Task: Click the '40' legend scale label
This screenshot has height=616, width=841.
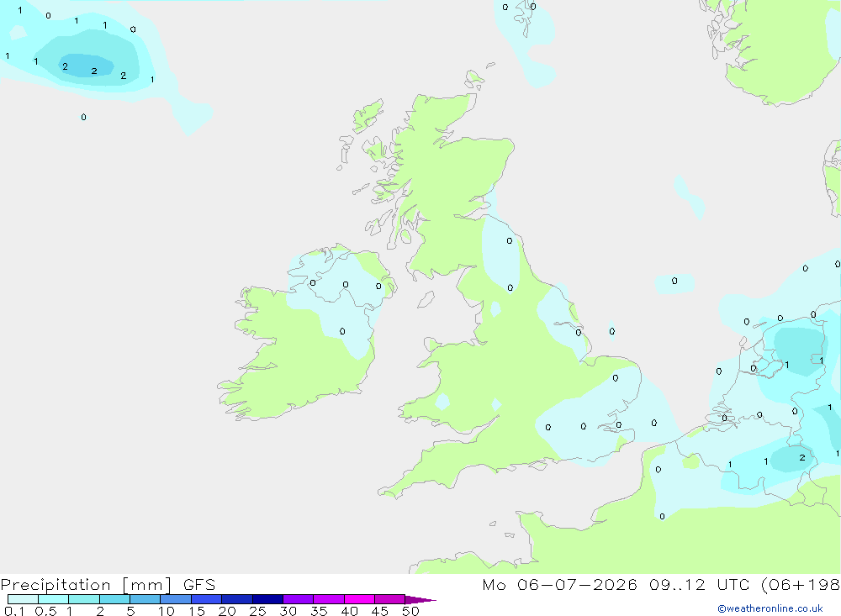Action: [349, 611]
